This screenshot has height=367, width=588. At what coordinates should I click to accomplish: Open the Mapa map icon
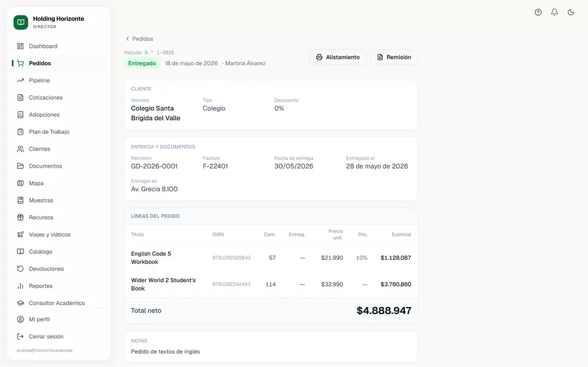20,183
